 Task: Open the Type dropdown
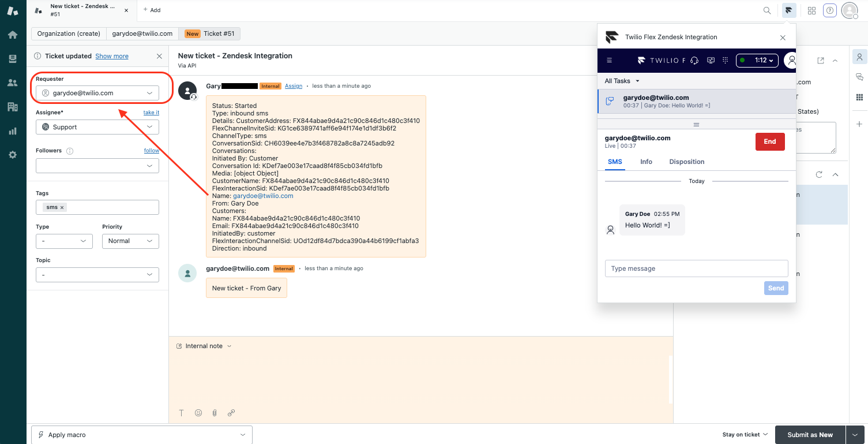[x=64, y=241]
